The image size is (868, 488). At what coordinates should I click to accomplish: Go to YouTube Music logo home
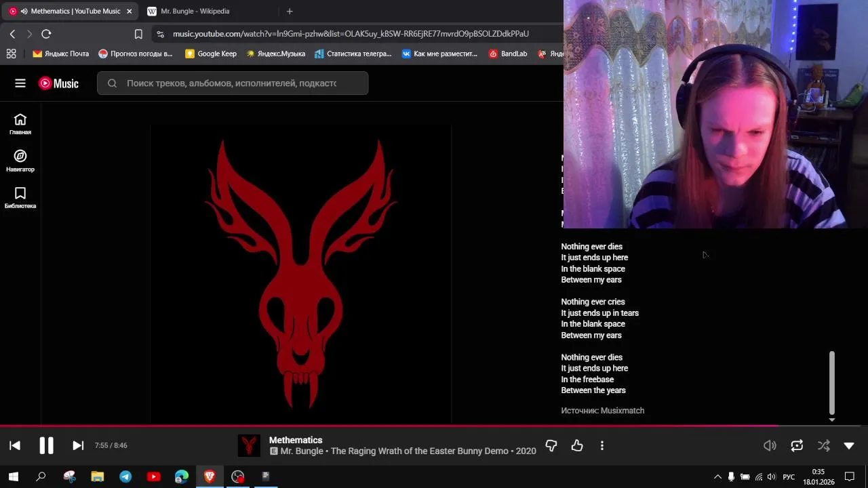pyautogui.click(x=58, y=83)
